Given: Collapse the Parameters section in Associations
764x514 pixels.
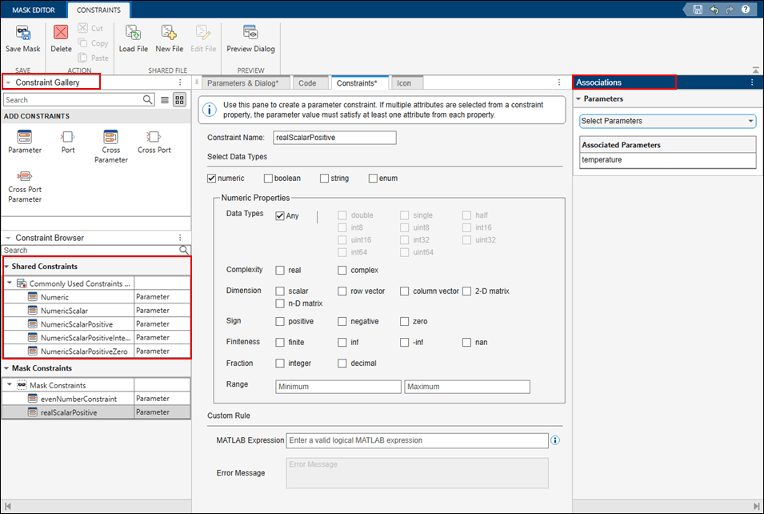Looking at the screenshot, I should click(x=578, y=99).
